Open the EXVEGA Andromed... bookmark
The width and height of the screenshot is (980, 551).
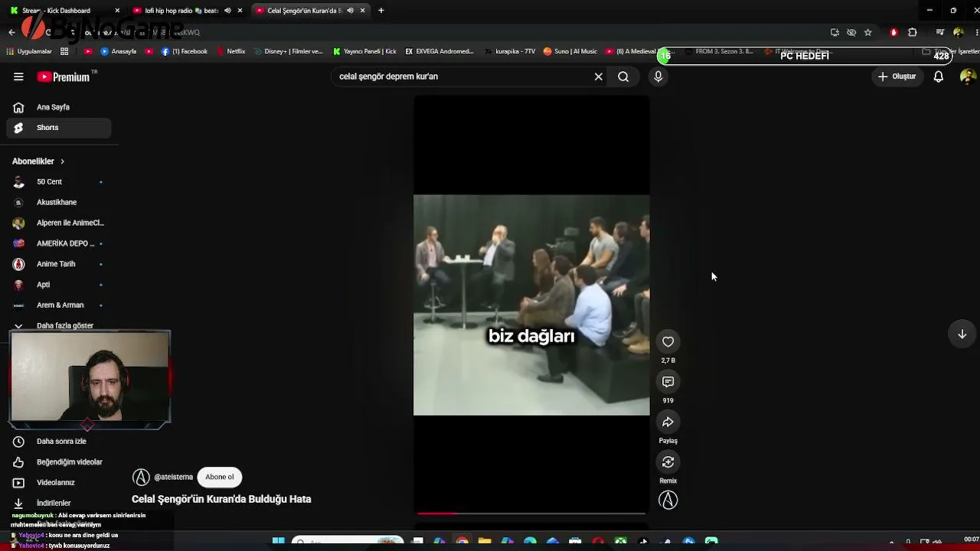point(440,51)
